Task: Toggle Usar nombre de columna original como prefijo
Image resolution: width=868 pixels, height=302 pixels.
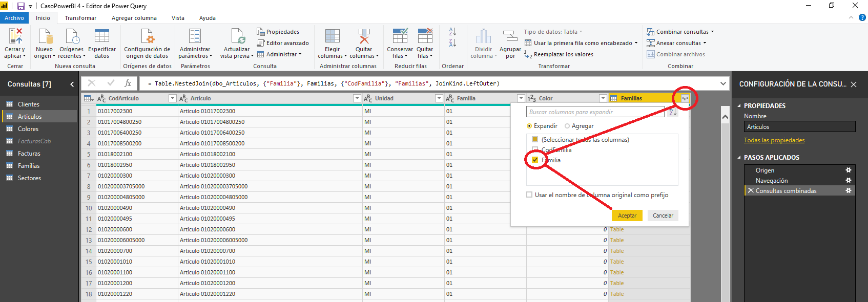Action: [529, 195]
